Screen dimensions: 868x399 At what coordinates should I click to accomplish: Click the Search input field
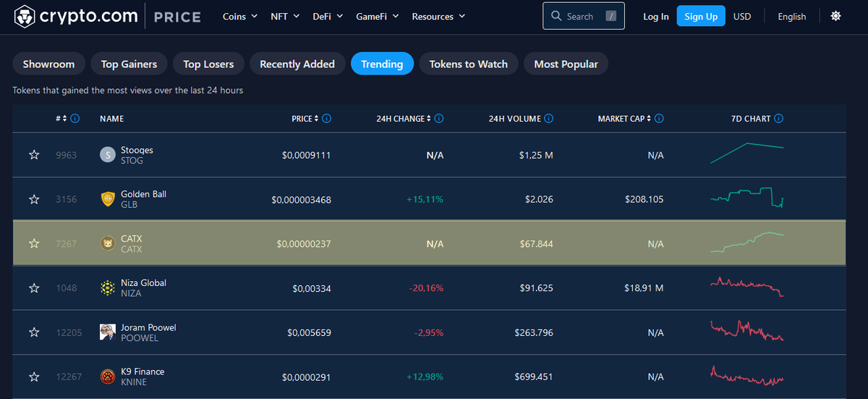584,15
